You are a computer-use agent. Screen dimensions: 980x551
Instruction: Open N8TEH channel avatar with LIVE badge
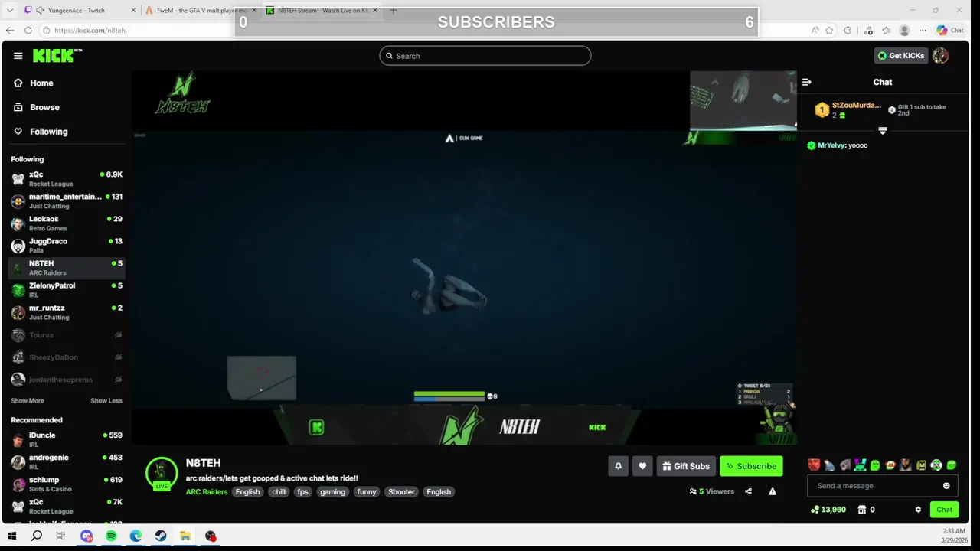click(x=162, y=474)
